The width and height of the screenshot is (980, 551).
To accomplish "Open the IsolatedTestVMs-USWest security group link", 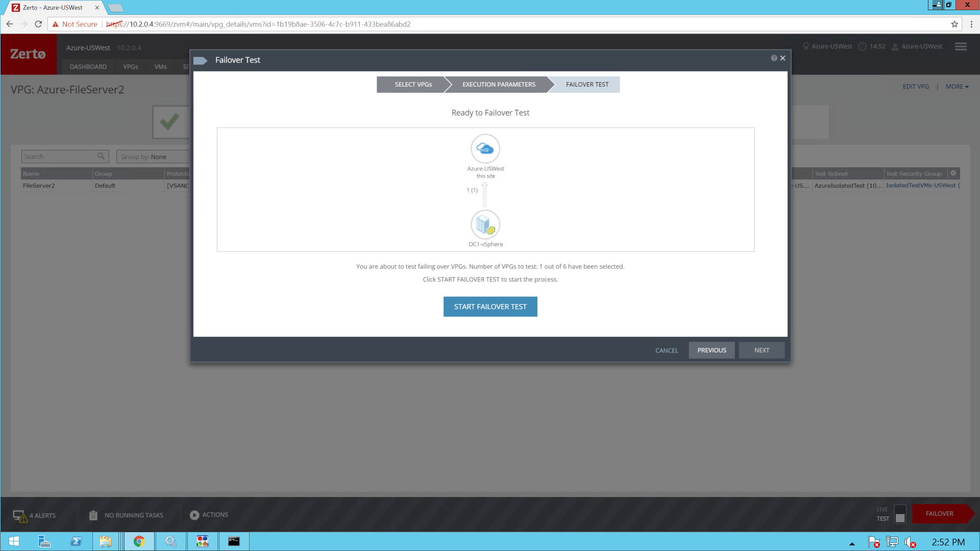I will (921, 185).
